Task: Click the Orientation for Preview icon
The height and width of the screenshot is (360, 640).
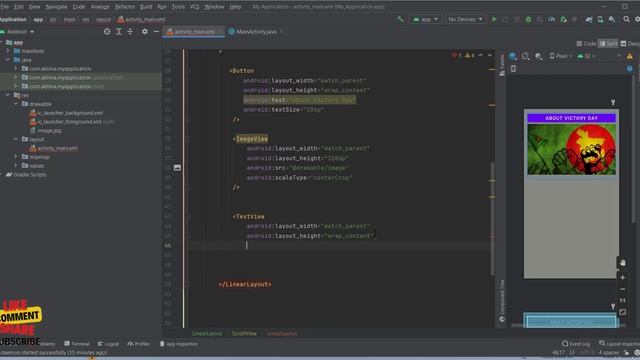Action: click(x=526, y=56)
